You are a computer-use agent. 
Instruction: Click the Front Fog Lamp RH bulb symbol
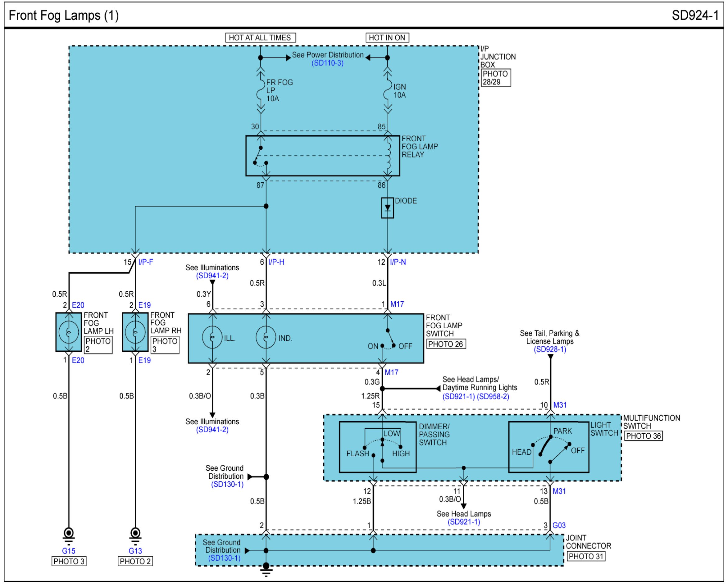pyautogui.click(x=135, y=332)
